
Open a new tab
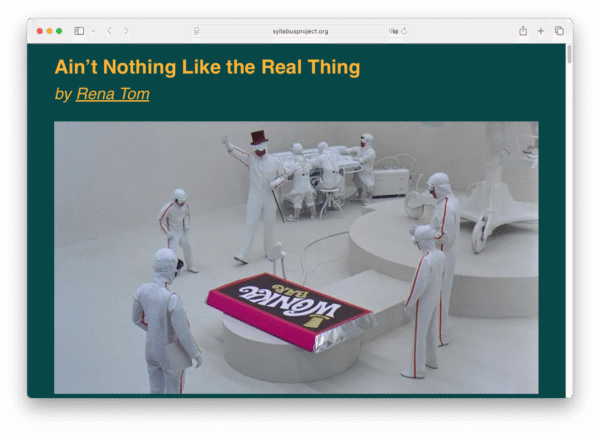[541, 31]
